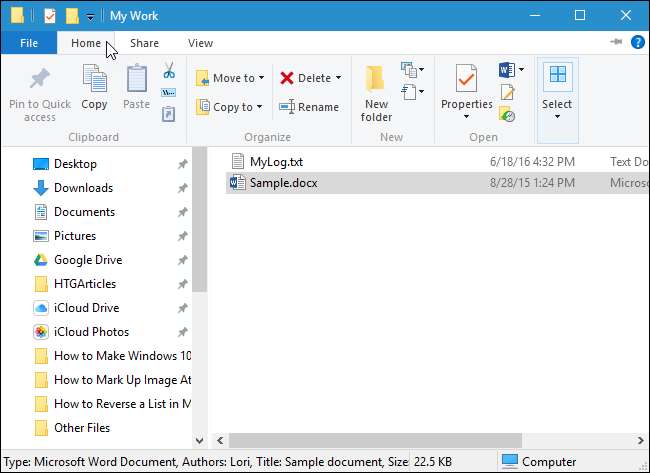Switch to the Home tab
The image size is (650, 473).
(86, 43)
